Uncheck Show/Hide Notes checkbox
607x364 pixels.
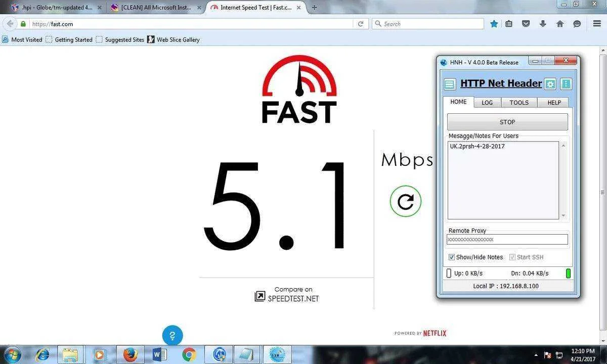point(452,257)
